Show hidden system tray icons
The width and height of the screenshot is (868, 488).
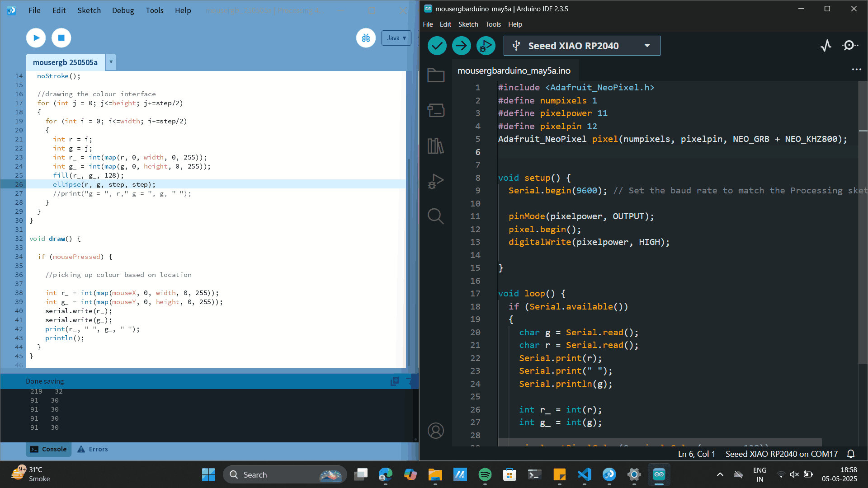point(720,474)
